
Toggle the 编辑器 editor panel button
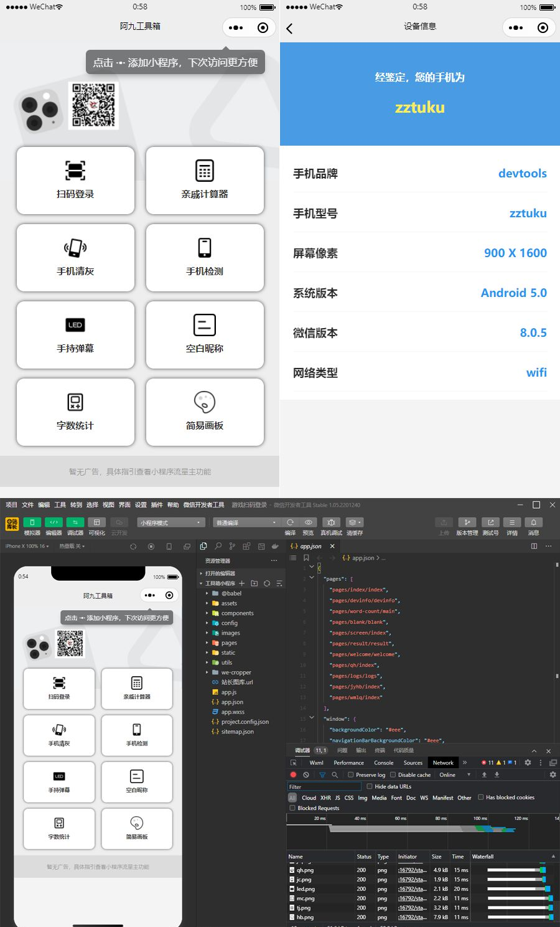54,522
